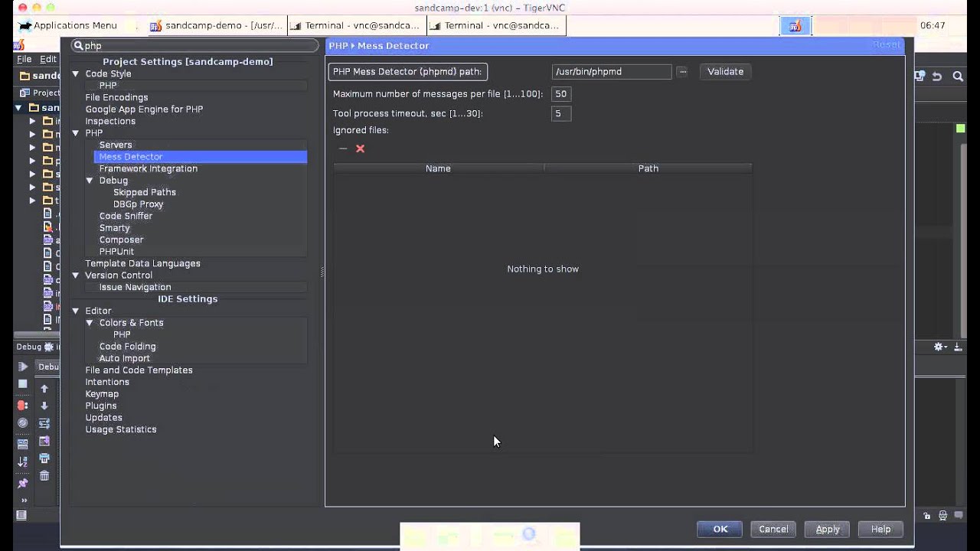Image resolution: width=980 pixels, height=551 pixels.
Task: Collapse the Debug subtree in settings
Action: [x=90, y=181]
